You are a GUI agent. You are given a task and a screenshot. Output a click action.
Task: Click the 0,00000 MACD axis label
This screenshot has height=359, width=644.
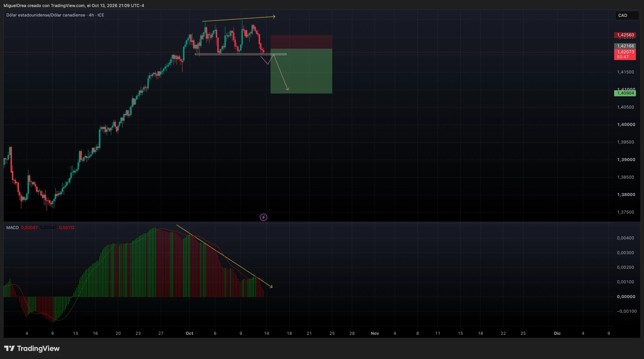coord(626,296)
